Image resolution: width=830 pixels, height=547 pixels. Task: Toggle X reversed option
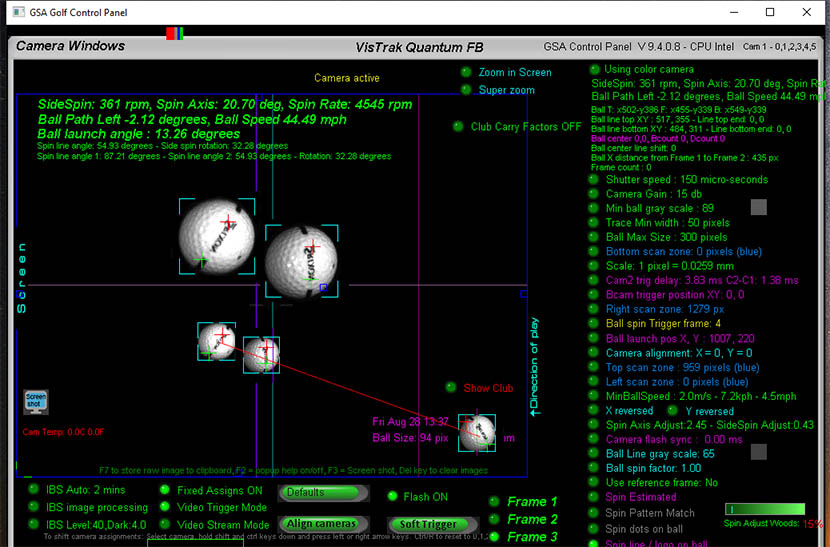[594, 410]
